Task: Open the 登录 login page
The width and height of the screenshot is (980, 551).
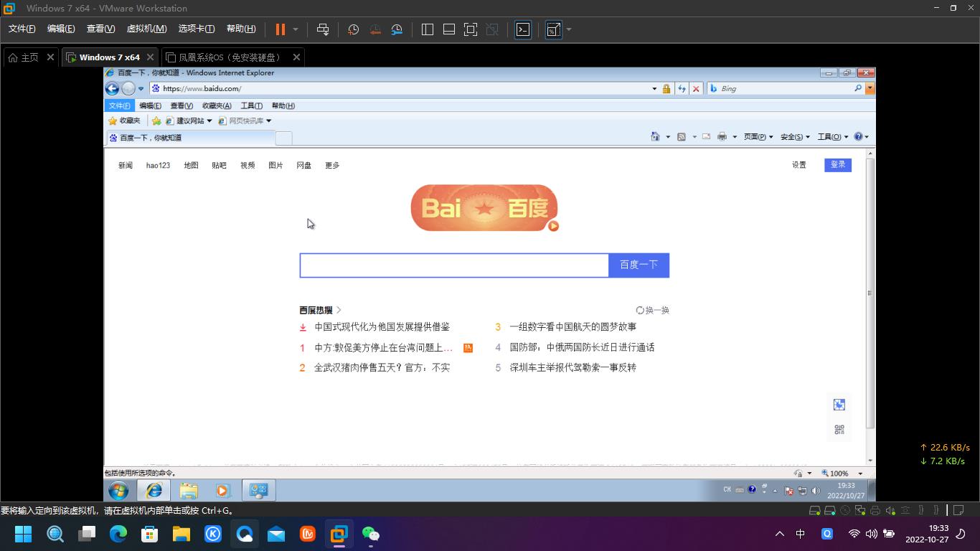Action: tap(837, 164)
